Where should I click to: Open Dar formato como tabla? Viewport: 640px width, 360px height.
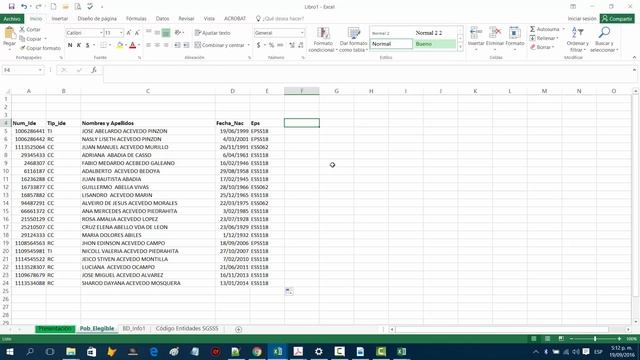click(353, 39)
